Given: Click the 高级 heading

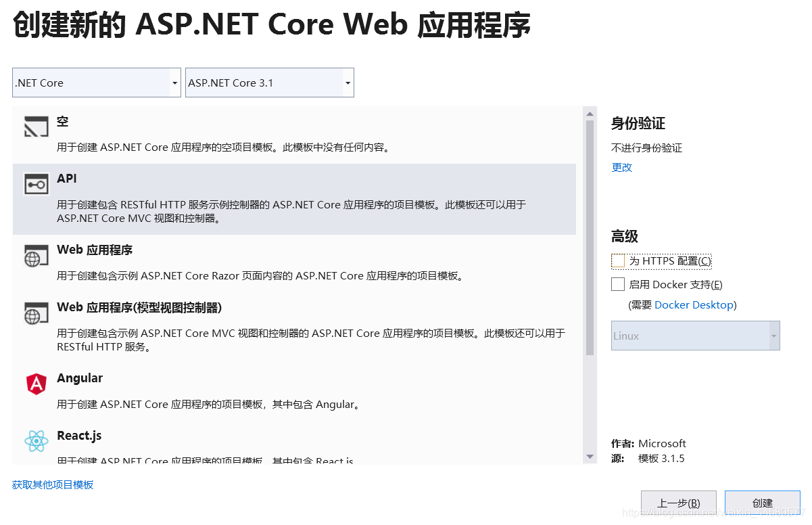Looking at the screenshot, I should coord(625,236).
